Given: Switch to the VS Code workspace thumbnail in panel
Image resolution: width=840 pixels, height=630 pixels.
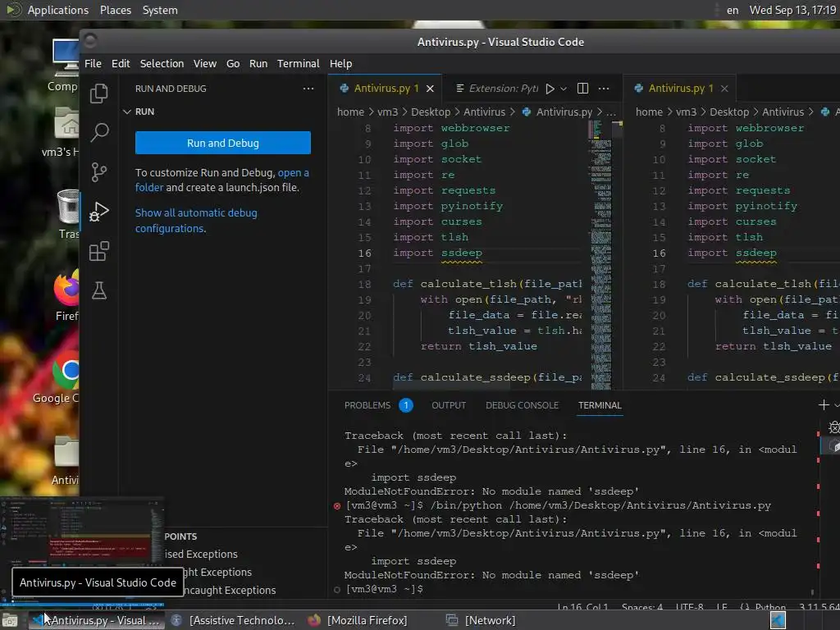Looking at the screenshot, I should click(778, 620).
